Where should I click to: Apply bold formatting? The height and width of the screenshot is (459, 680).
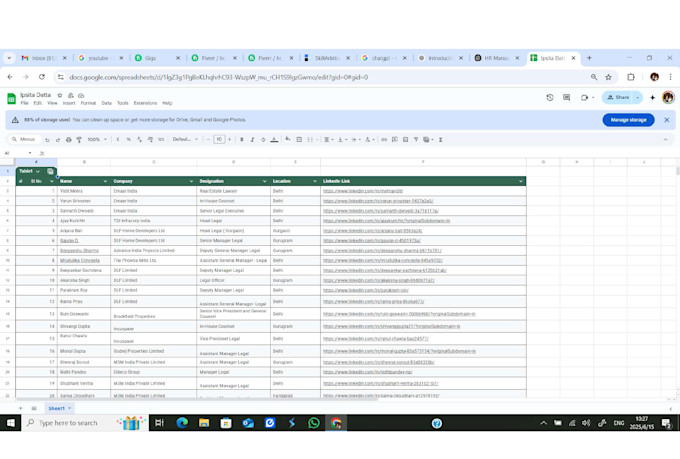pos(242,140)
